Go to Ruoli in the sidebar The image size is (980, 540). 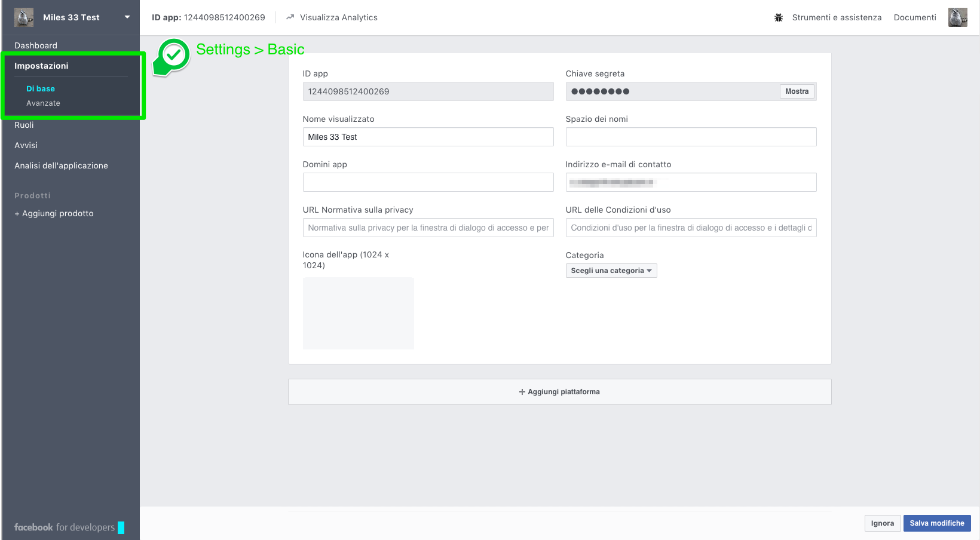24,125
